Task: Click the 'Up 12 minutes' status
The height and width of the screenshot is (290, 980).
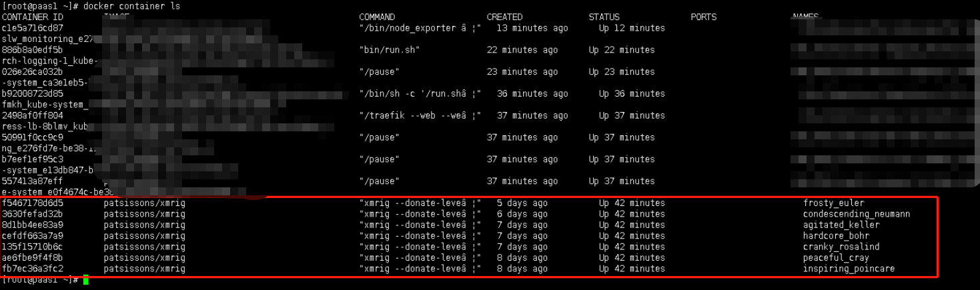Action: tap(632, 28)
